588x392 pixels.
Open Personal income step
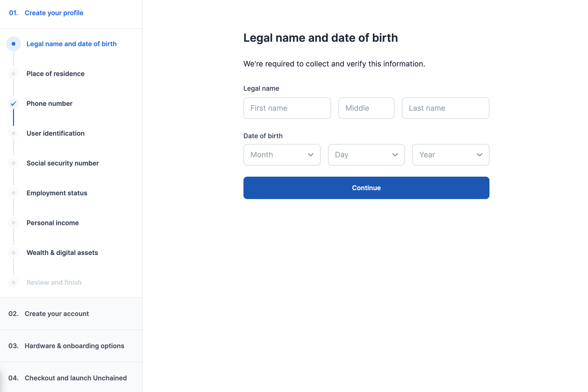click(52, 223)
